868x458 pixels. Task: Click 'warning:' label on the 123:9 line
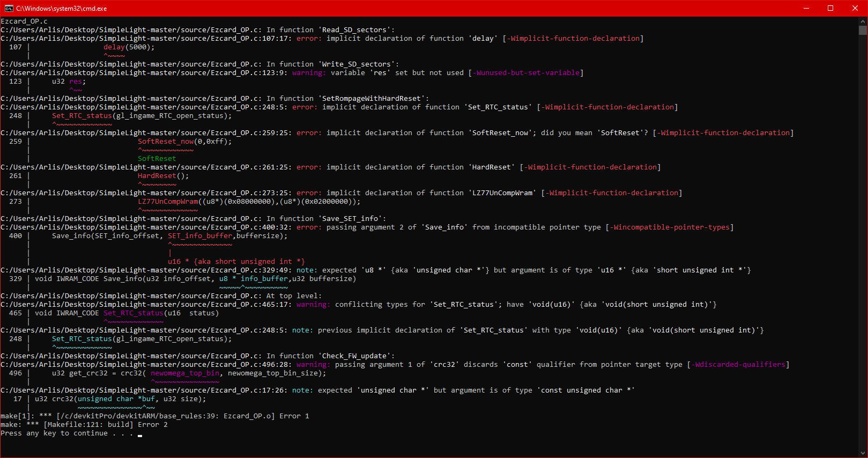click(309, 73)
